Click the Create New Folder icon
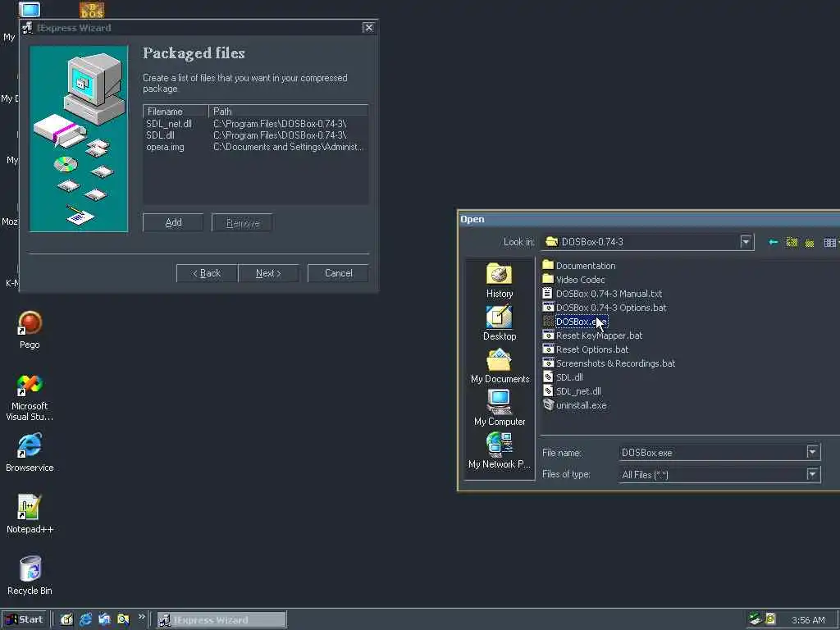840x630 pixels. point(810,243)
